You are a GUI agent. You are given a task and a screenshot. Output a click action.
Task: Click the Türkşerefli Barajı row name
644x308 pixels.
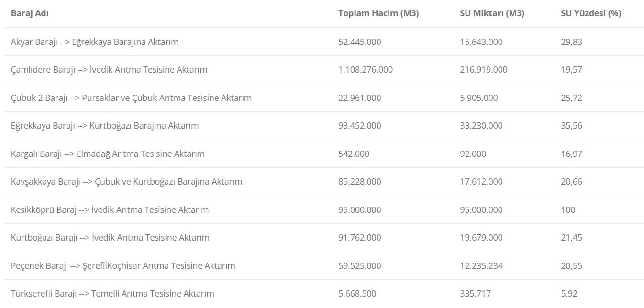[x=112, y=293]
